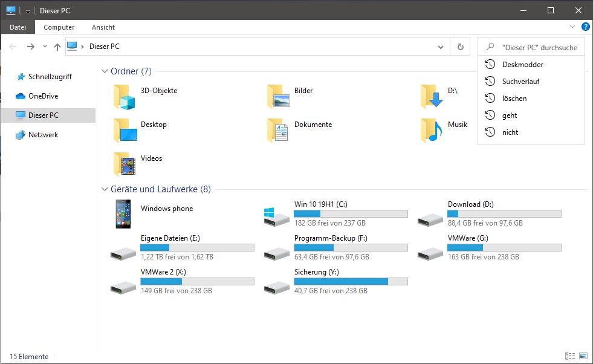593x364 pixels.
Task: Collapse the Ordner (7) group
Action: click(105, 71)
